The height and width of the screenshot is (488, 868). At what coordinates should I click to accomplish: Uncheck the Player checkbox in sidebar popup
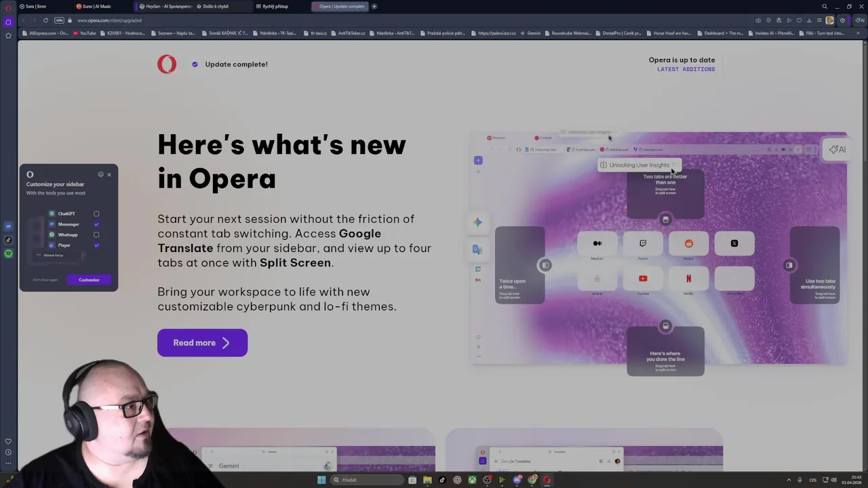pos(96,245)
